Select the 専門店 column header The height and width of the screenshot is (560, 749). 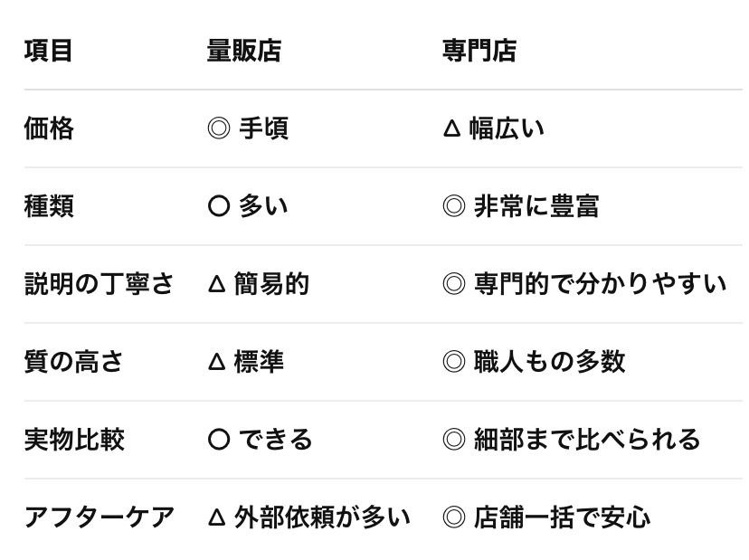(479, 51)
